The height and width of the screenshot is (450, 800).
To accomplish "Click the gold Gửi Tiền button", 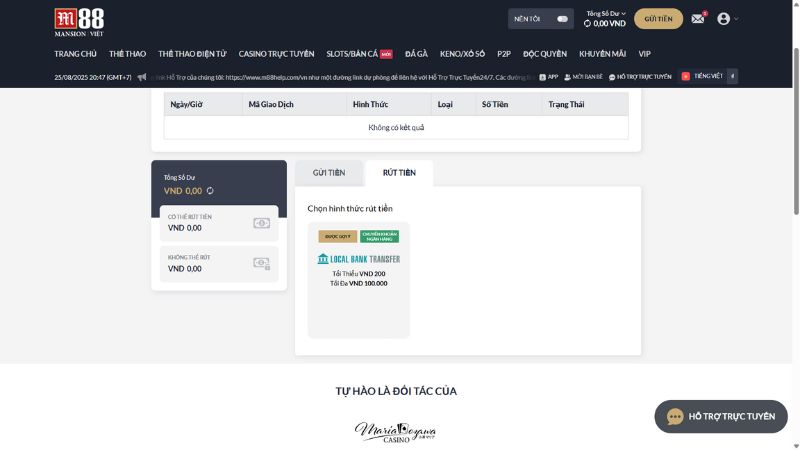I will pos(658,19).
